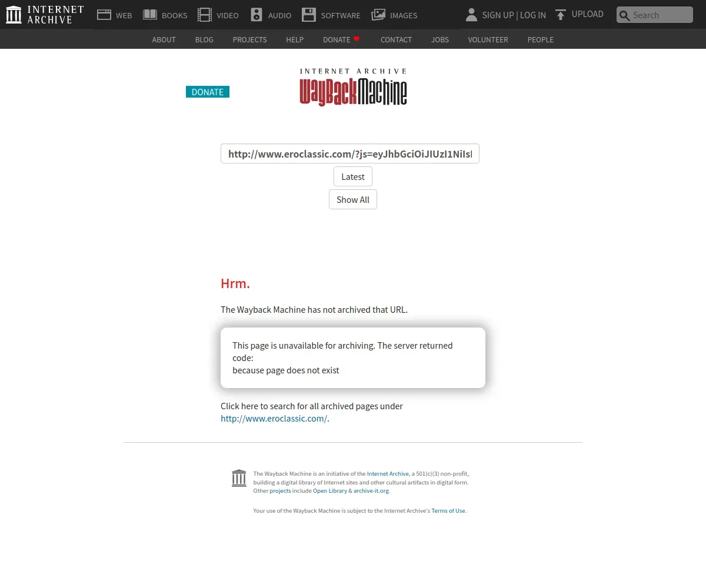The height and width of the screenshot is (588, 706).
Task: Open the HELP link
Action: tap(295, 39)
